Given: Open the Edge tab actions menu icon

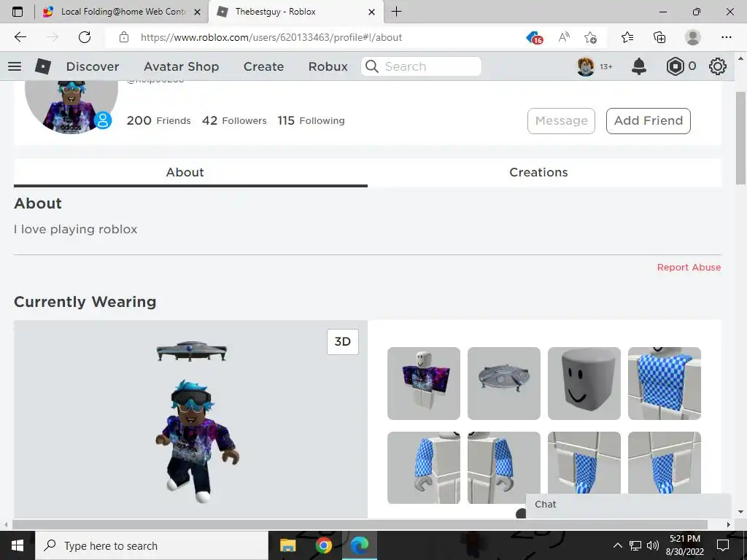Looking at the screenshot, I should tap(18, 12).
